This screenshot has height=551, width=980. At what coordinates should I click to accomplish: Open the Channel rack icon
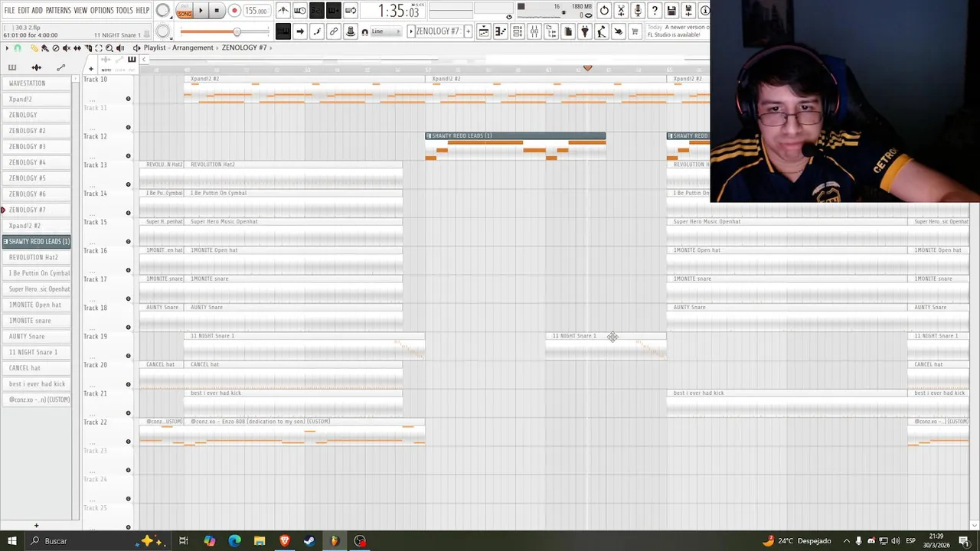click(518, 31)
